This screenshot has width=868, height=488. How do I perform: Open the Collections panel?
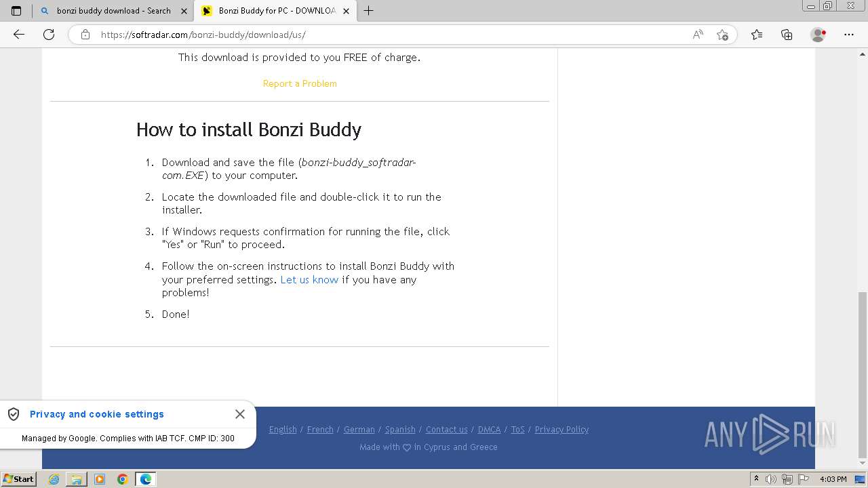pyautogui.click(x=787, y=35)
